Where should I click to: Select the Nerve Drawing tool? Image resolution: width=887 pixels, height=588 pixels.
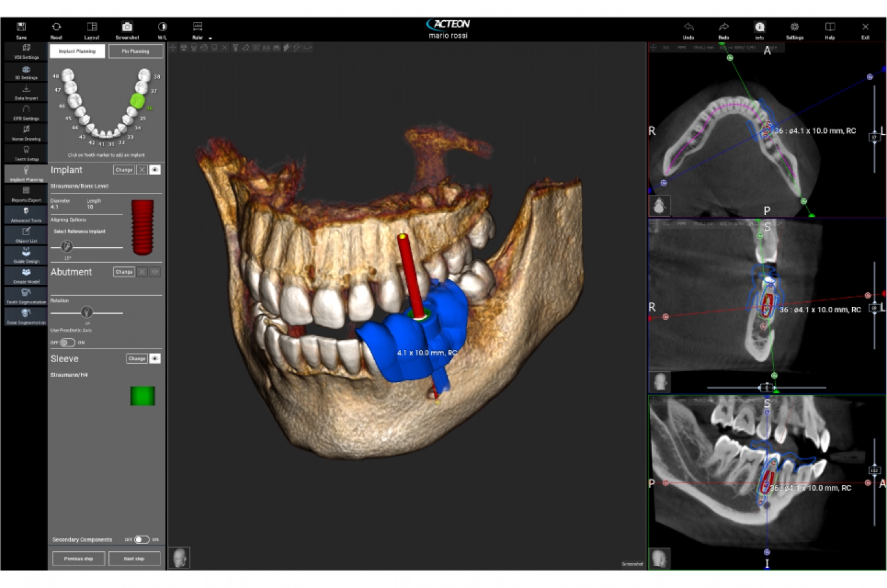[x=26, y=133]
